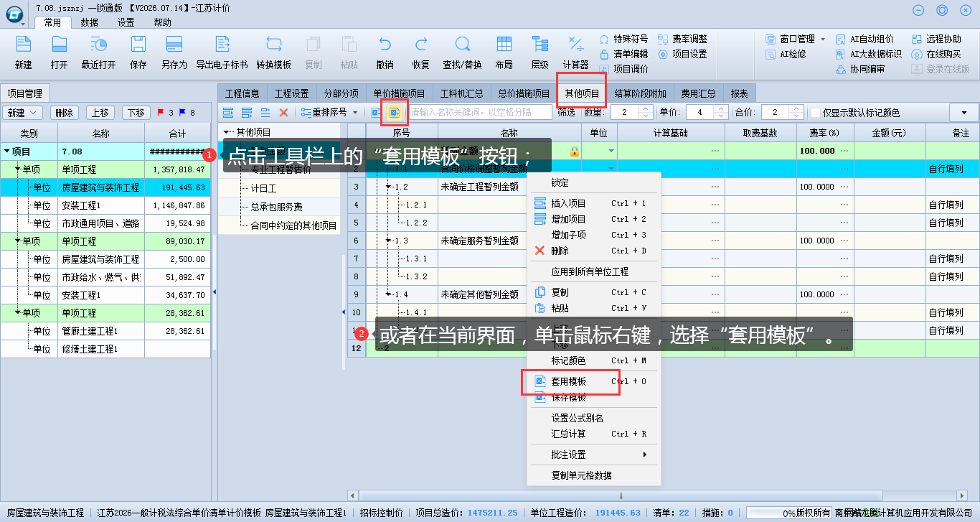Select 计日工 in the tree

coord(263,188)
